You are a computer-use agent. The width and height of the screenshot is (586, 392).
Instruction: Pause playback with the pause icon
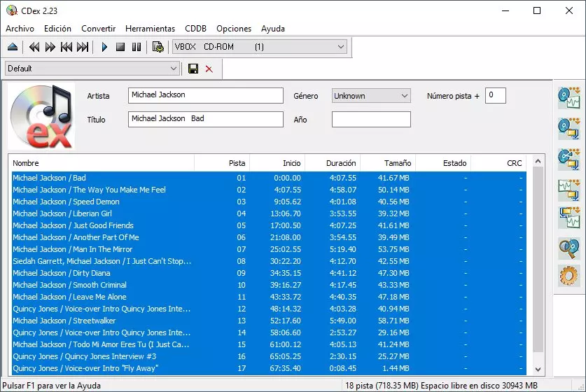click(137, 47)
